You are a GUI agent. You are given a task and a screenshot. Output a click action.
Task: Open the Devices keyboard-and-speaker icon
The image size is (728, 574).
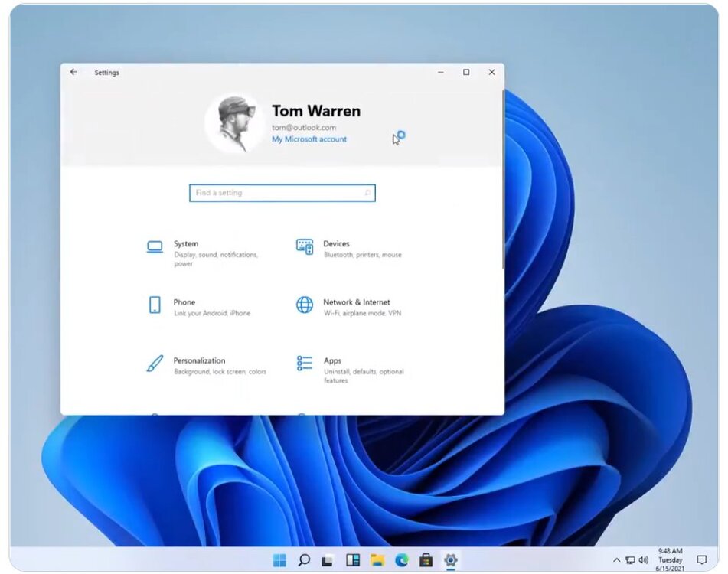click(x=305, y=247)
